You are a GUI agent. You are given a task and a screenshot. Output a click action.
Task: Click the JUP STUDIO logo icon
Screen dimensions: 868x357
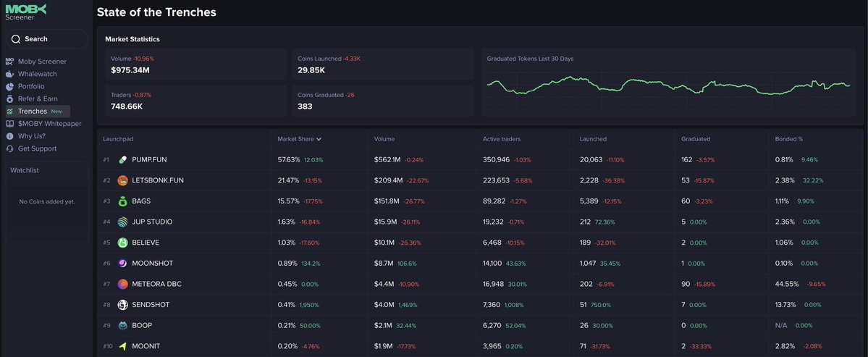[122, 222]
